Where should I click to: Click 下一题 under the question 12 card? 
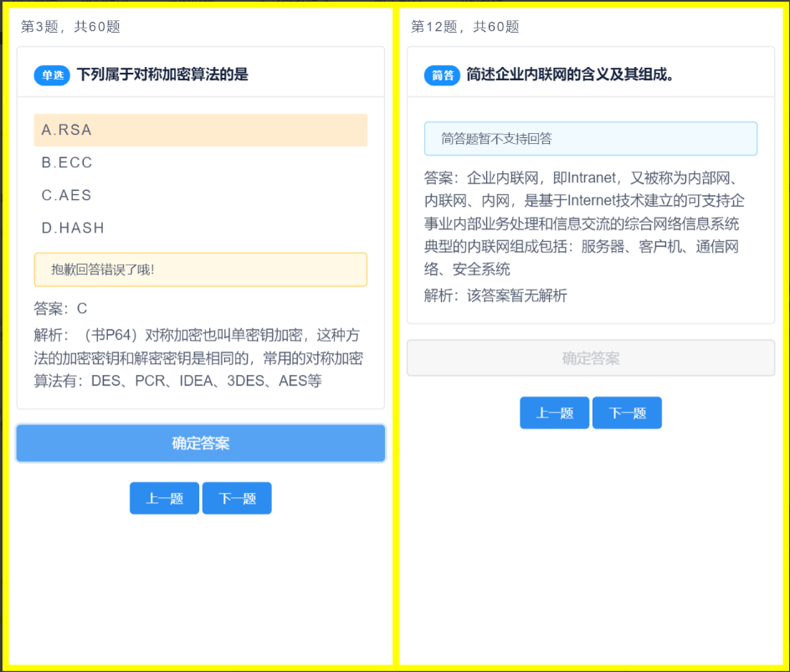627,413
